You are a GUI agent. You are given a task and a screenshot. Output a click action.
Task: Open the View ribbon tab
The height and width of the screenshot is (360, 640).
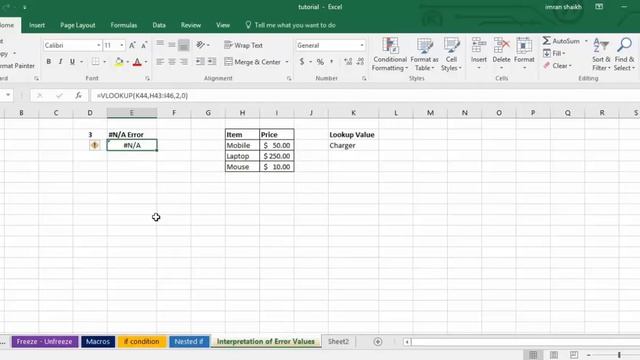tap(223, 25)
